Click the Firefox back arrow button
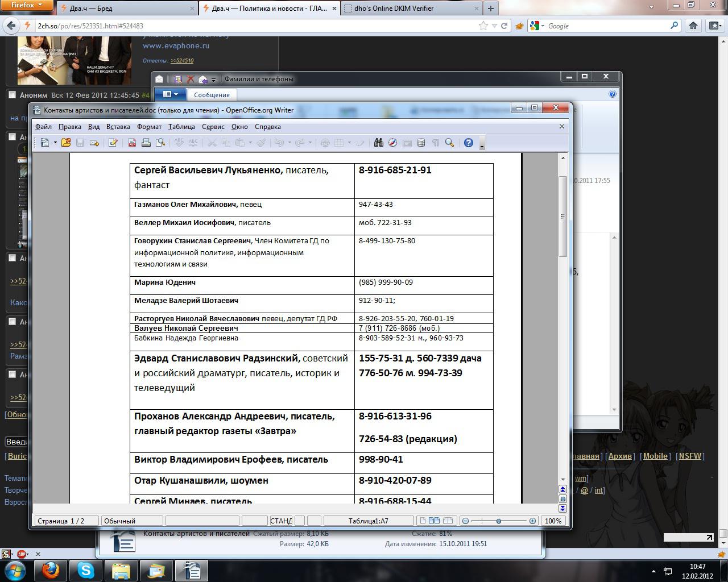Screen dimensions: 728x582 pos(11,26)
